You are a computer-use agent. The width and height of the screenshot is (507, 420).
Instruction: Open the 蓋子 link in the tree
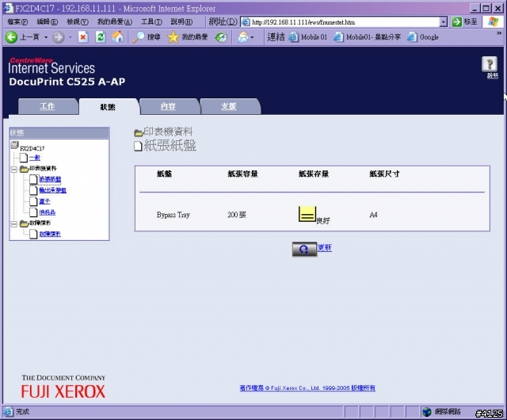[44, 201]
